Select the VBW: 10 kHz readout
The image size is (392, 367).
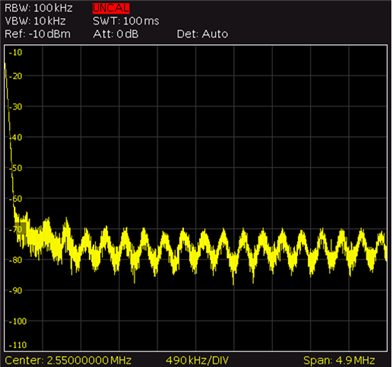click(35, 21)
